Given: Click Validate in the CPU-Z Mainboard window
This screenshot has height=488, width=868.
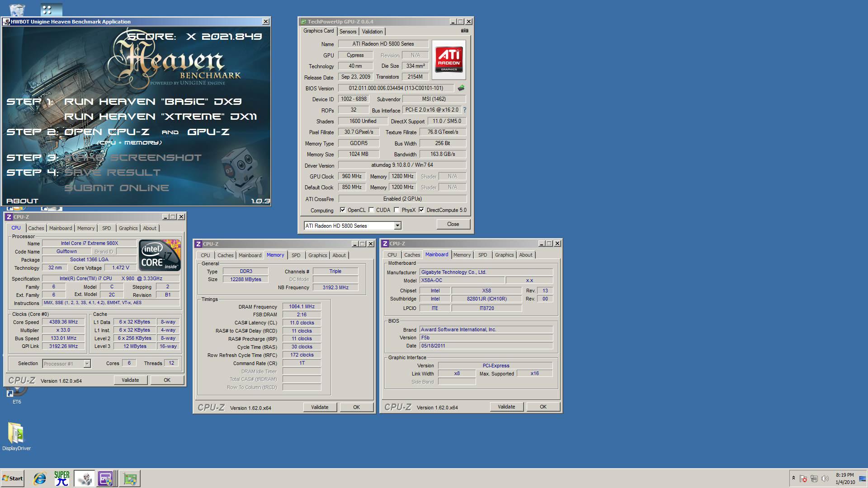Looking at the screenshot, I should pos(506,407).
